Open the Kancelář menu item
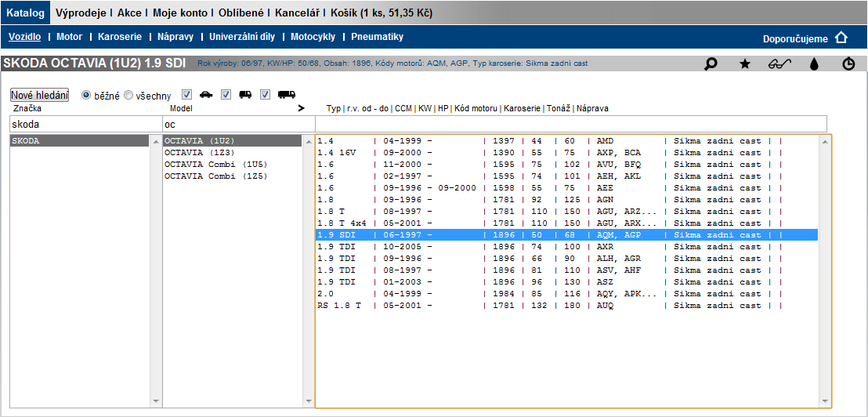The height and width of the screenshot is (417, 868). click(297, 13)
